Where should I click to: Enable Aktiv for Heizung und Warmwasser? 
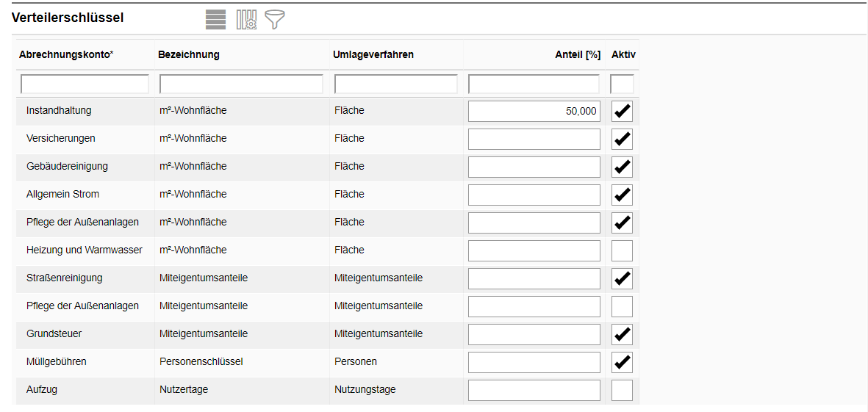click(x=622, y=251)
